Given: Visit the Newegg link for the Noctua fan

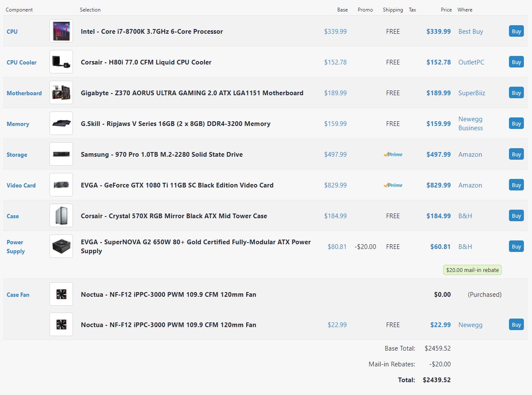Looking at the screenshot, I should click(x=470, y=325).
